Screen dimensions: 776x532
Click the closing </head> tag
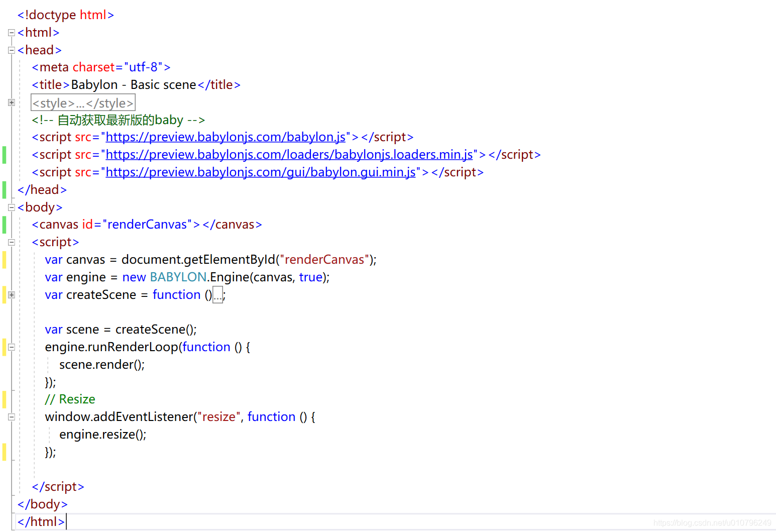pos(42,190)
